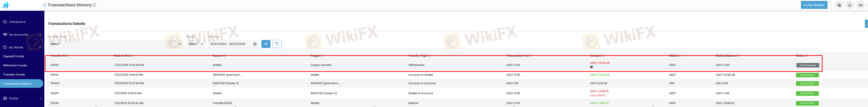Go to Withdraw Funds
Image resolution: width=868 pixels, height=107 pixels.
(x=15, y=66)
